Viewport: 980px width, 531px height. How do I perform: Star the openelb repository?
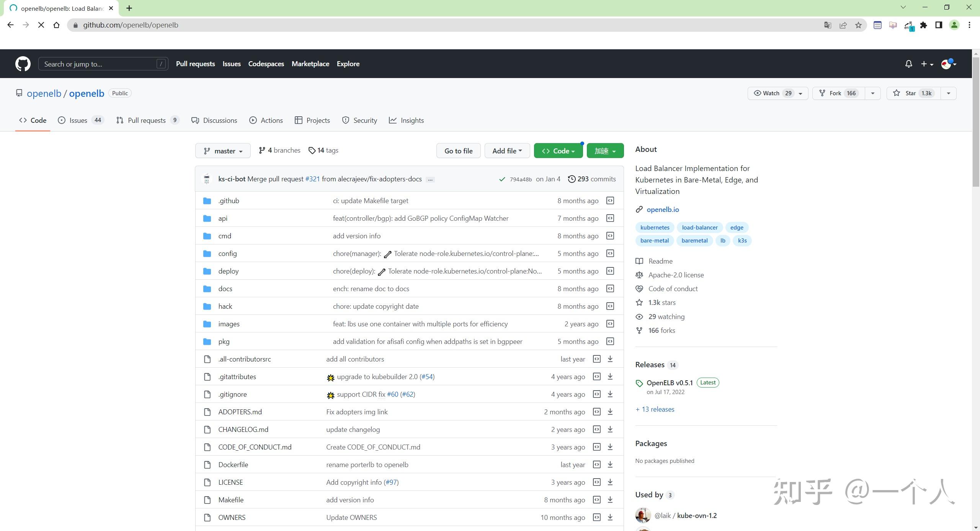pos(914,93)
